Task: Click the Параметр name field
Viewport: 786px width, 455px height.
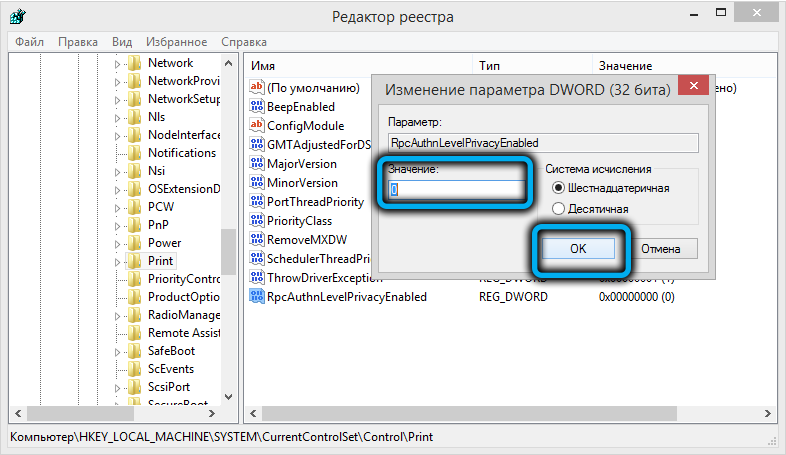Action: 543,143
